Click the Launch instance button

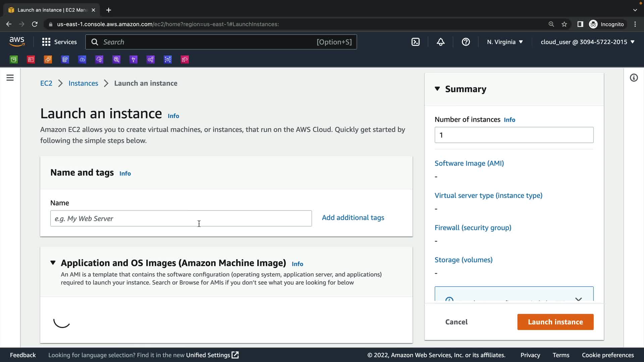555,322
